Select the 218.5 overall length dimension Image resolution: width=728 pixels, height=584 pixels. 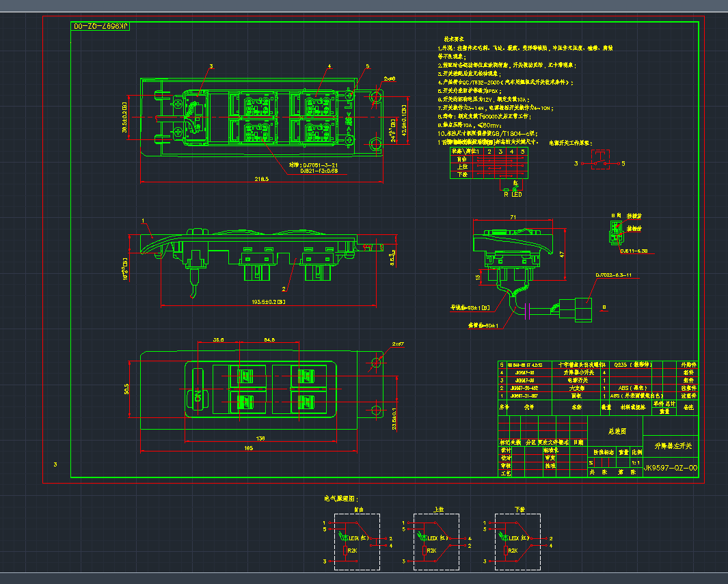coord(262,180)
